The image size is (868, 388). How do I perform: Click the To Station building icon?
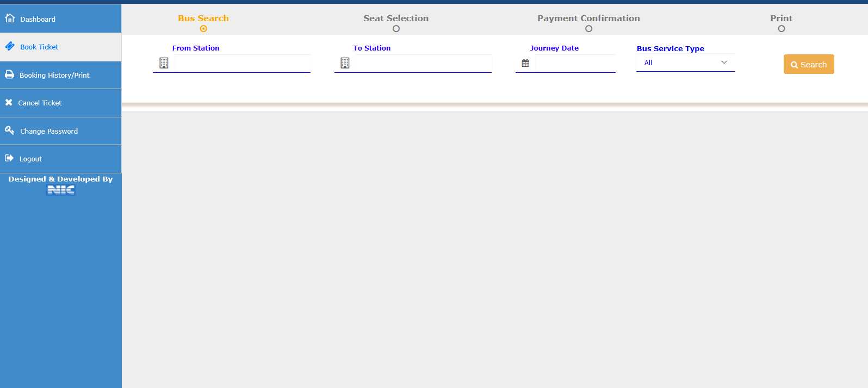[345, 63]
